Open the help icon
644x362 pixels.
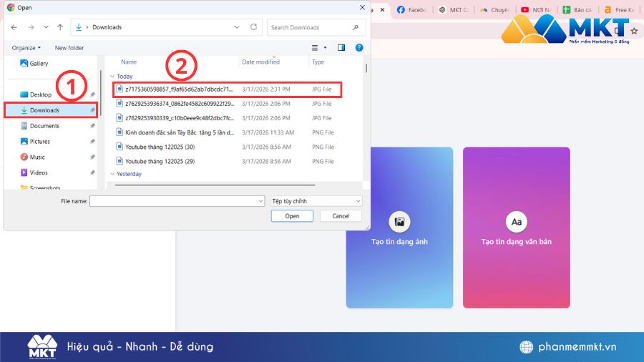tap(359, 48)
